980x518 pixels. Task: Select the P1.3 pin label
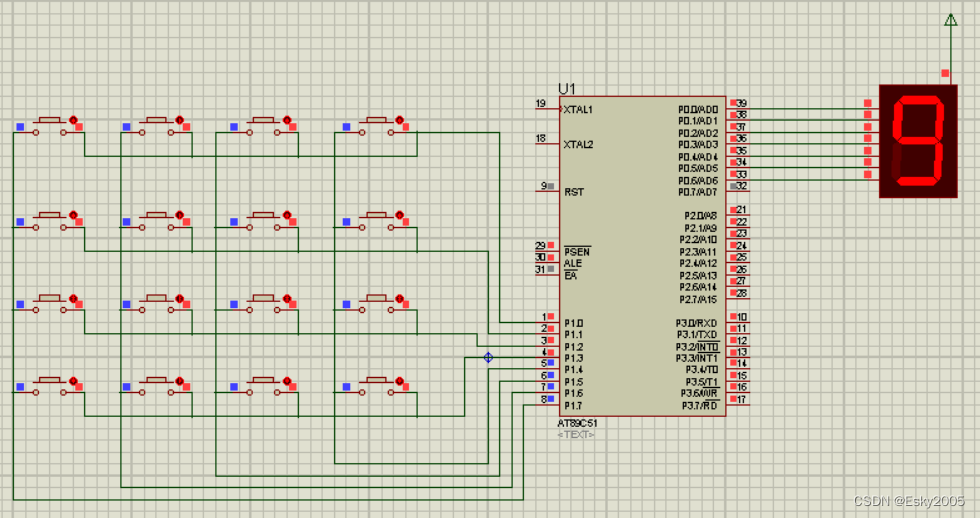(574, 358)
